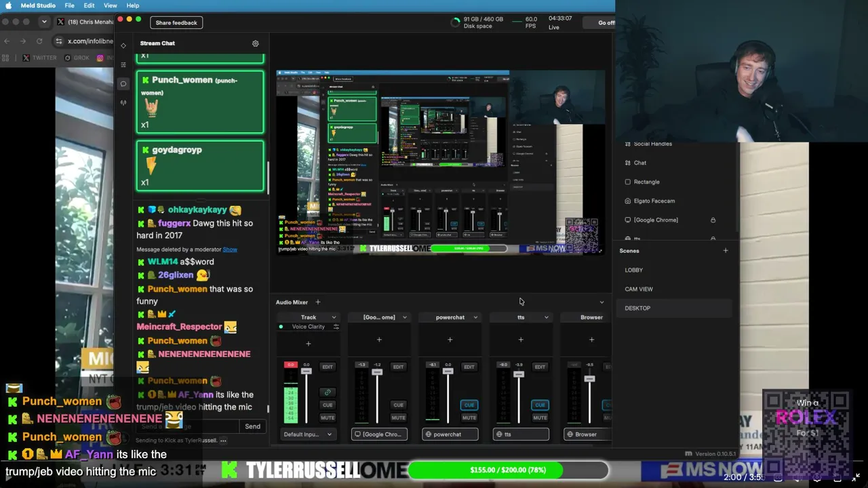Image resolution: width=868 pixels, height=488 pixels.
Task: Click EDIT on the Track channel
Action: click(328, 367)
